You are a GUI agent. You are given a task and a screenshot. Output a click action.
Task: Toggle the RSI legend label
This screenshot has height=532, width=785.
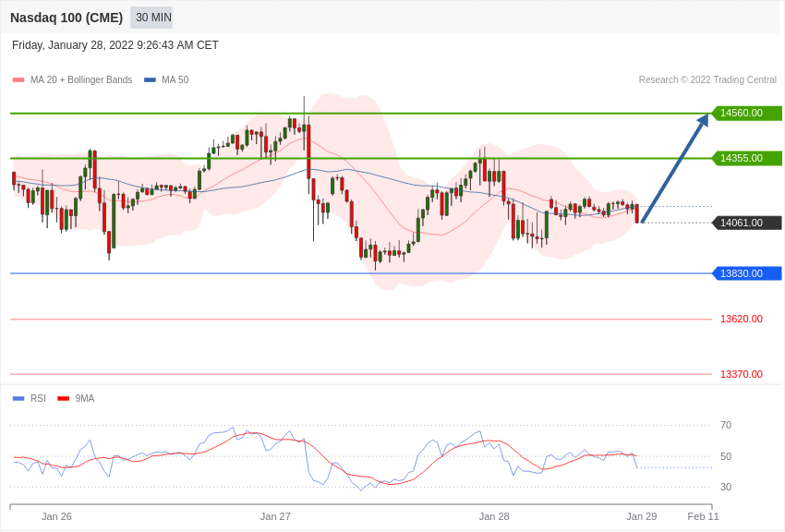(x=38, y=398)
